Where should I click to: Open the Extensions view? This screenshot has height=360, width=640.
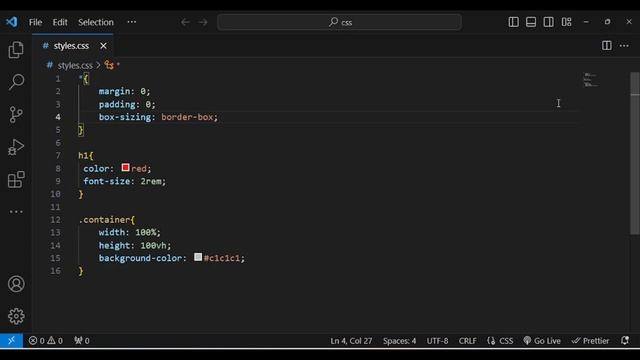point(16,180)
